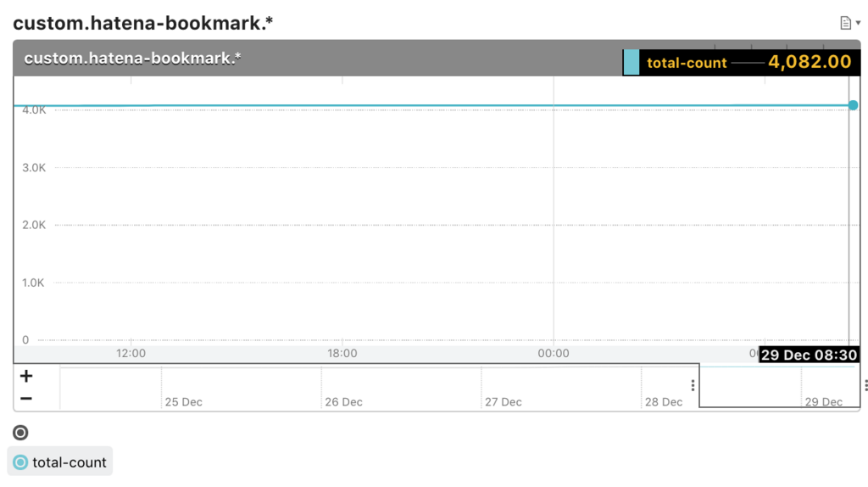This screenshot has height=487, width=868.
Task: Select the left range selector handle
Action: pos(693,385)
